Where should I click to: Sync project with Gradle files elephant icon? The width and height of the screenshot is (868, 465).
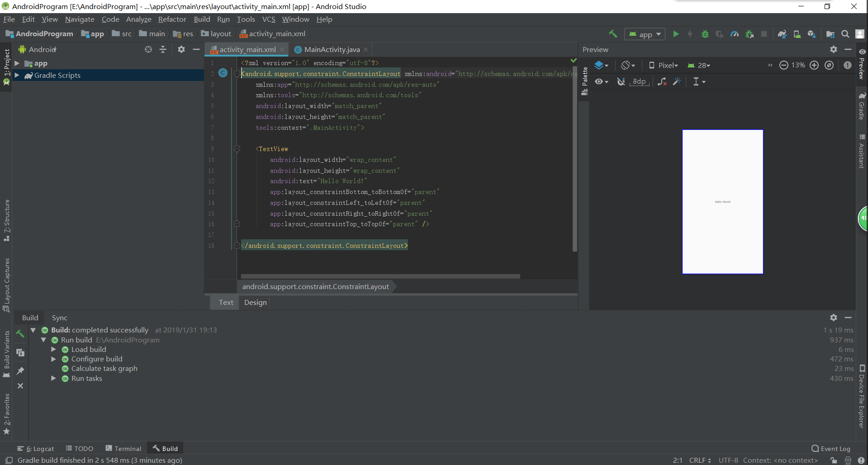782,34
